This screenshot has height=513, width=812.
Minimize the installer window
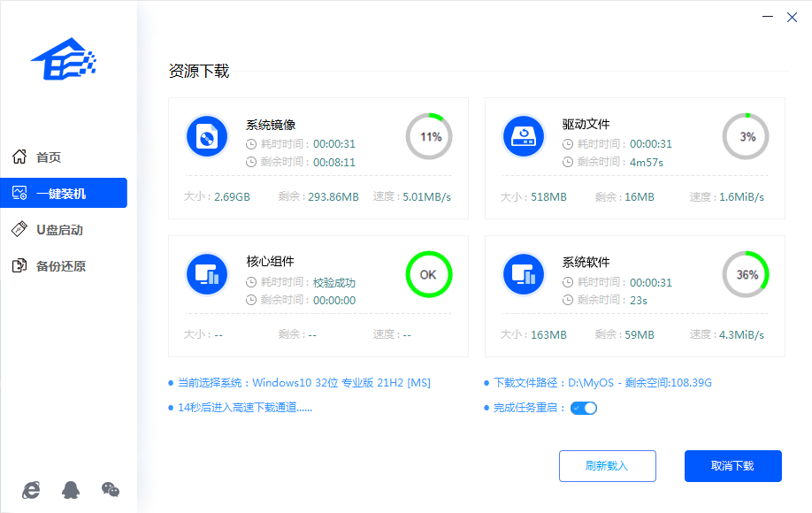click(x=768, y=17)
